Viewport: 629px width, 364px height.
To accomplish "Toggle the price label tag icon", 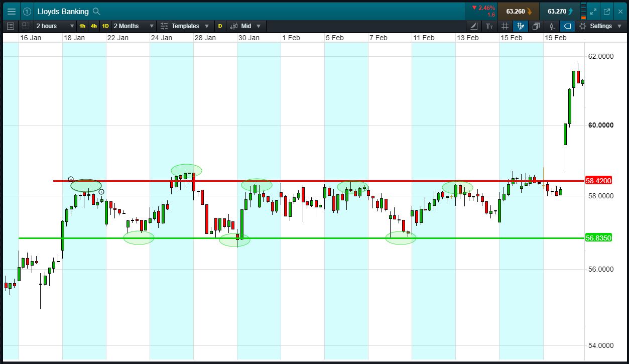I will pyautogui.click(x=567, y=26).
